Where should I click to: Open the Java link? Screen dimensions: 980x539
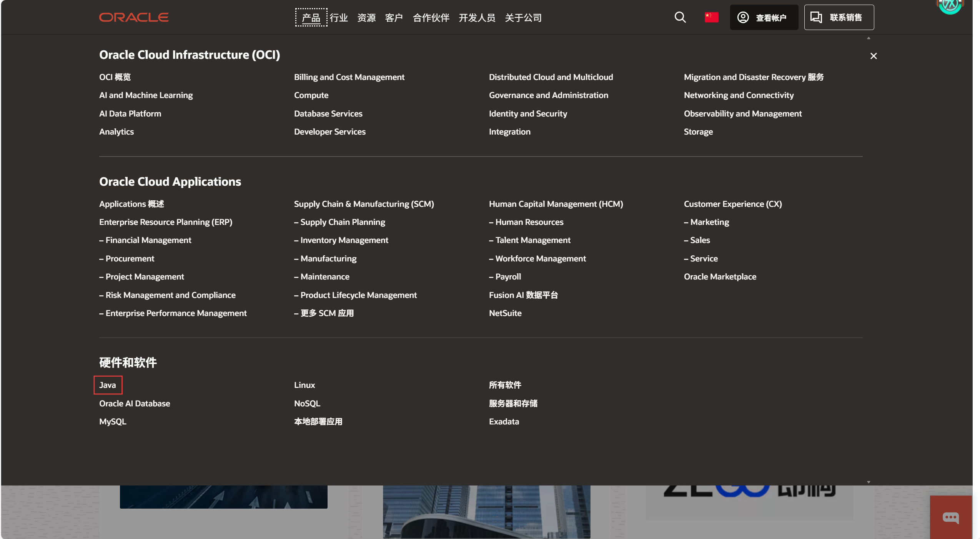[x=108, y=385]
